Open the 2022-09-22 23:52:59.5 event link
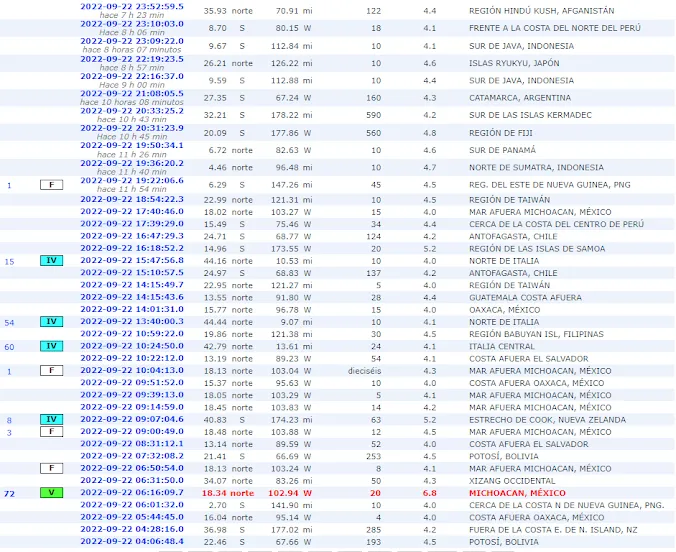 click(132, 6)
